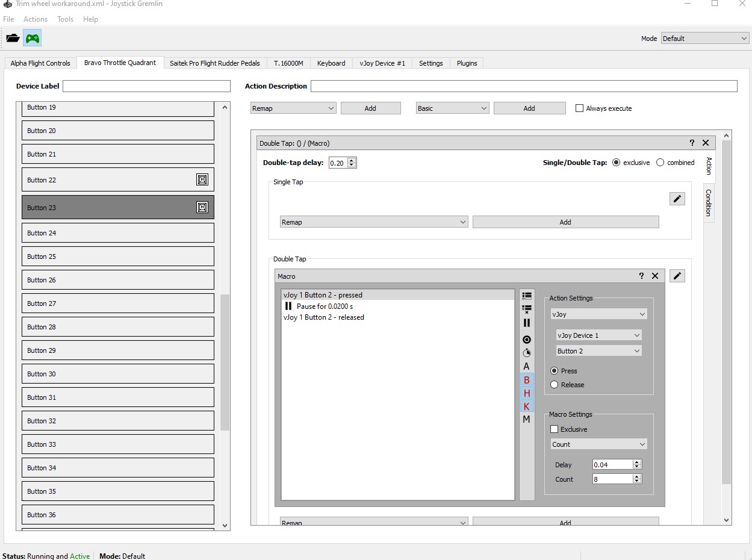Click the Single Tap pencil edit icon
Screen dimensions: 752x560
click(677, 199)
